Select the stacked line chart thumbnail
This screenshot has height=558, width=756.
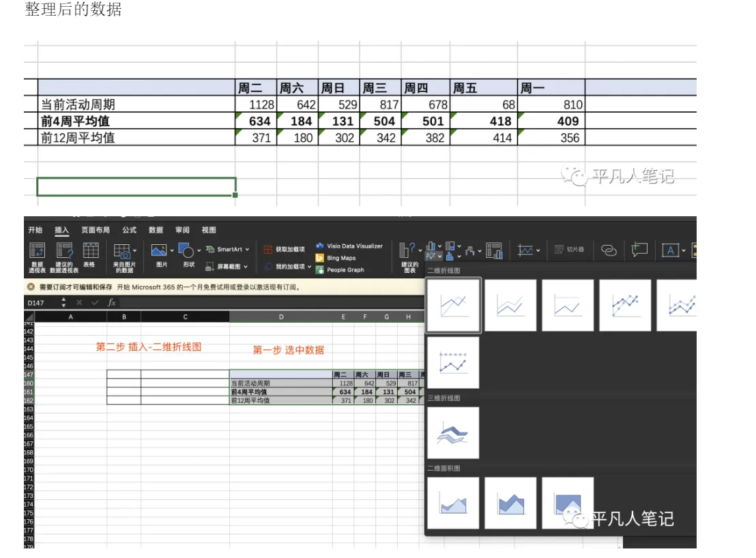coord(510,306)
